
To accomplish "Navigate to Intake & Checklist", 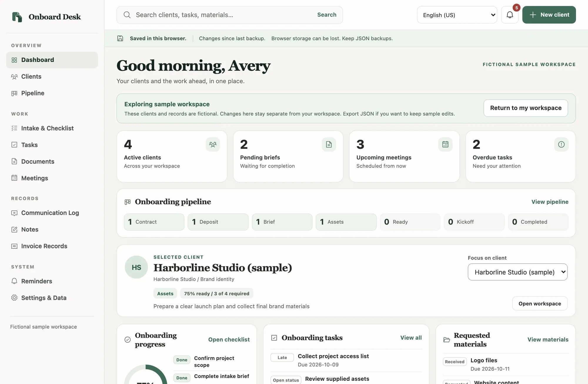I will coord(52,128).
